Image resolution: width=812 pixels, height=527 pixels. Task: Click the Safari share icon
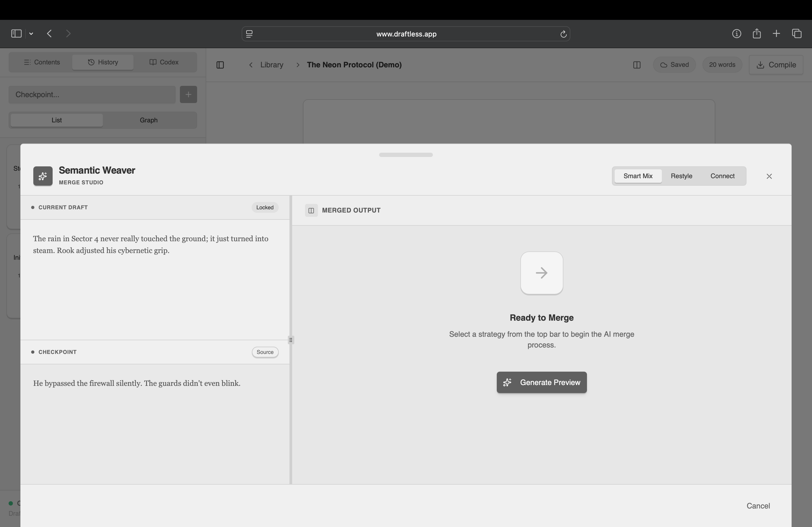tap(756, 33)
